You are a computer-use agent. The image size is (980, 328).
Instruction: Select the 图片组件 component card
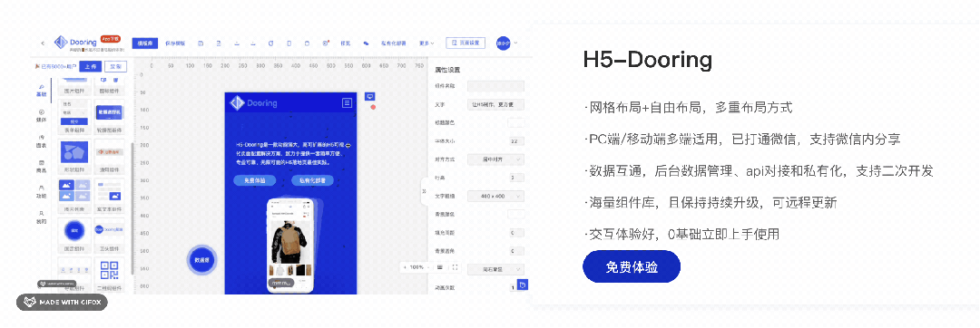click(74, 86)
